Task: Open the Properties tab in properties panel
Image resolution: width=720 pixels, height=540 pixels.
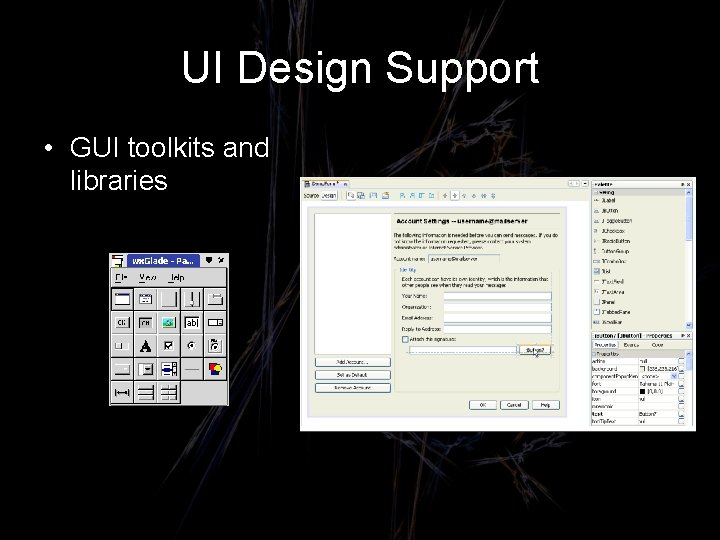Action: (x=605, y=345)
